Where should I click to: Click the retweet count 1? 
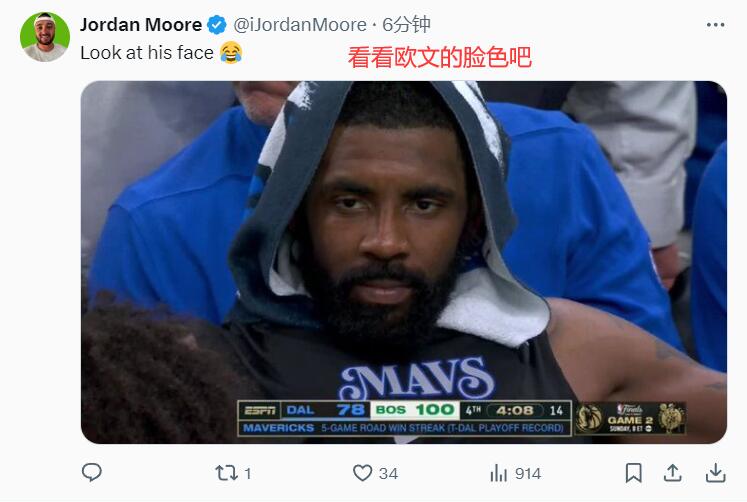pos(247,473)
